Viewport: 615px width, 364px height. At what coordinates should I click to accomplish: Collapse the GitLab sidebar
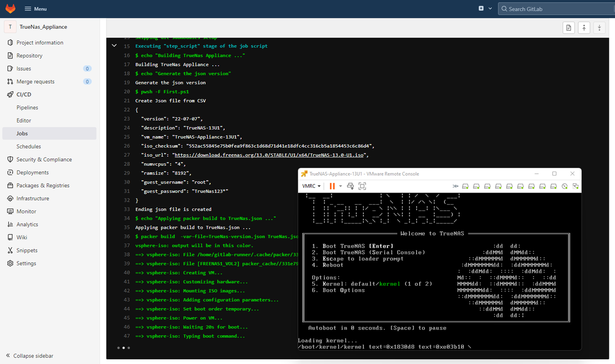pos(29,356)
